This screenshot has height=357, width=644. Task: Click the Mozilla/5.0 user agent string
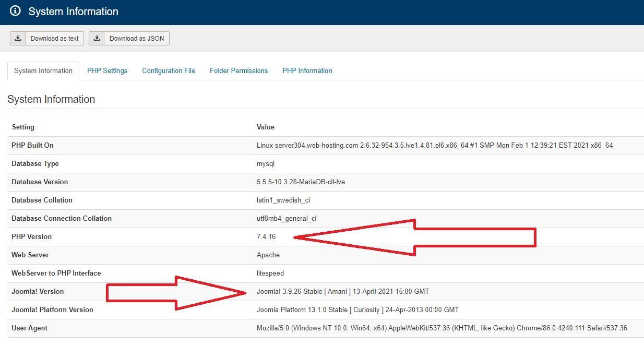tap(442, 328)
